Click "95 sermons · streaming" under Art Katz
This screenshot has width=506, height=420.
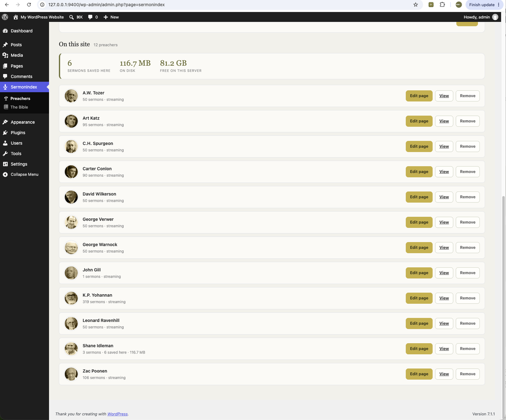pos(103,125)
